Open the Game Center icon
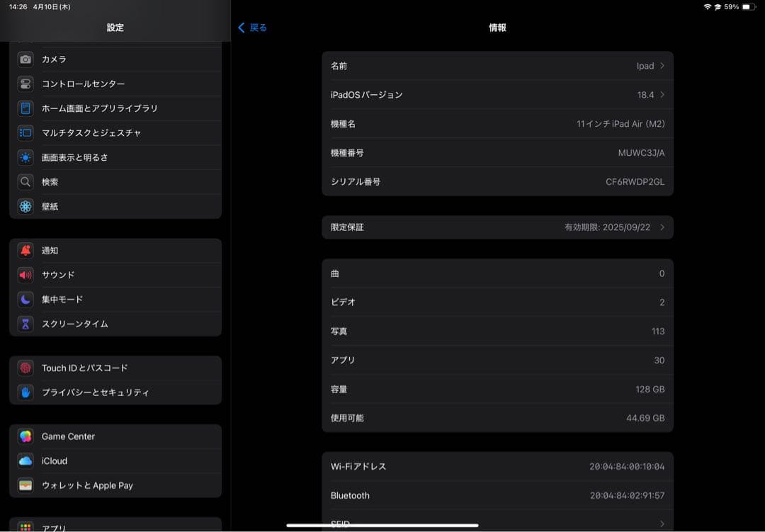The image size is (765, 532). [x=25, y=436]
